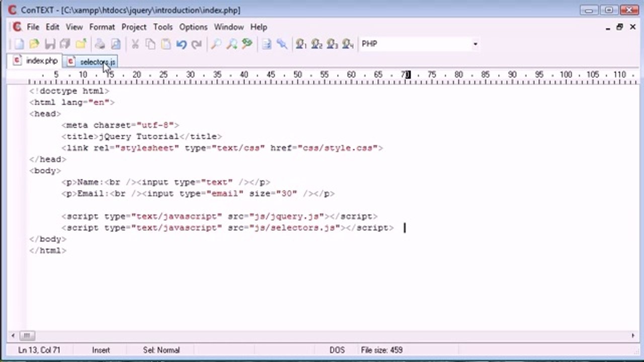Create a new file with the toolbar icon

[19, 44]
